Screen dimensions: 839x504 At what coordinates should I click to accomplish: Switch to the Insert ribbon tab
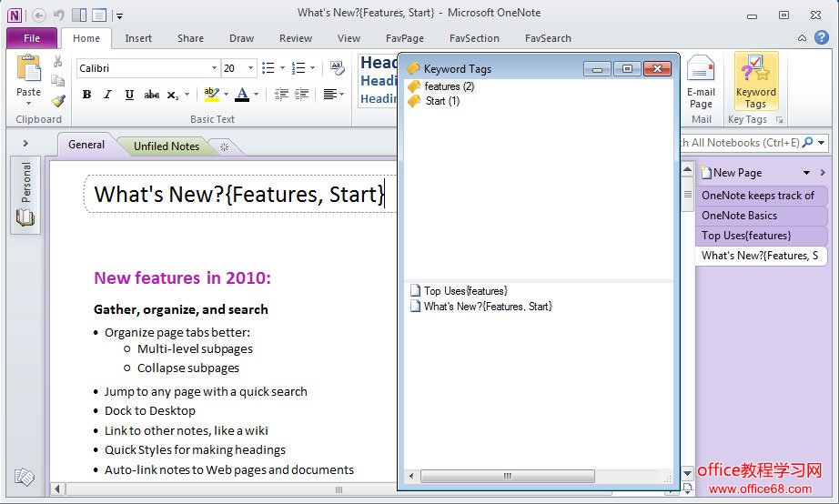click(x=138, y=38)
